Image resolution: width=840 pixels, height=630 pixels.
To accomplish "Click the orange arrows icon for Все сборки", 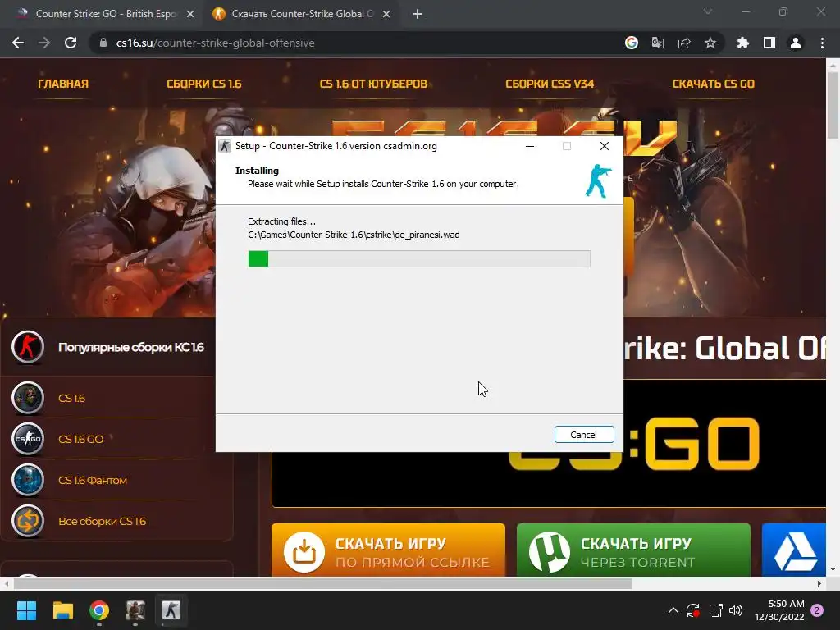I will click(27, 521).
